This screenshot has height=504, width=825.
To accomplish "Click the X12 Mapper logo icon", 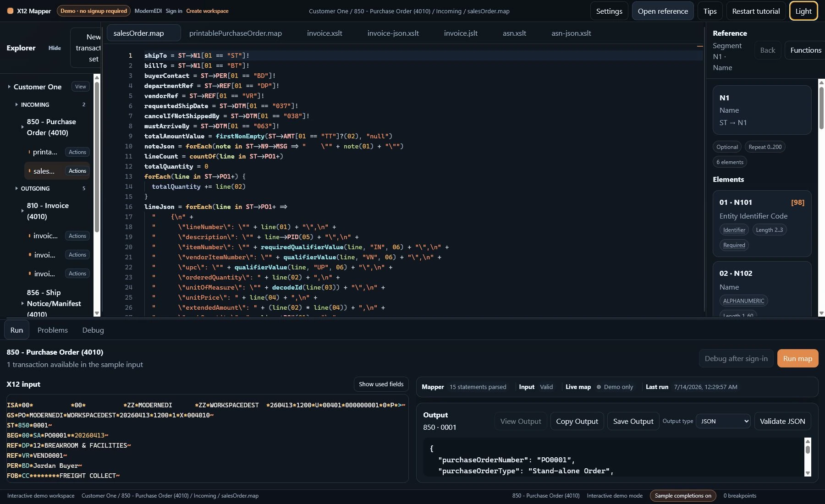I will coord(10,11).
